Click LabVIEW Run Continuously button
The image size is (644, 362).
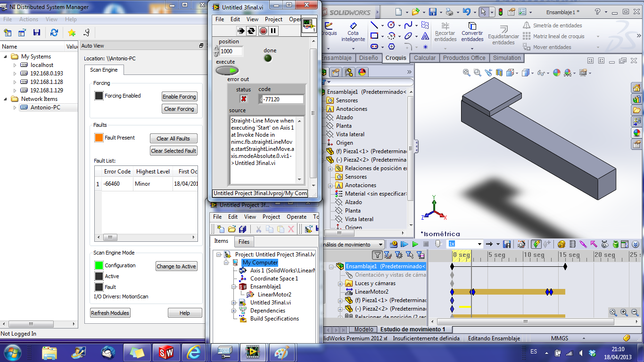point(251,31)
